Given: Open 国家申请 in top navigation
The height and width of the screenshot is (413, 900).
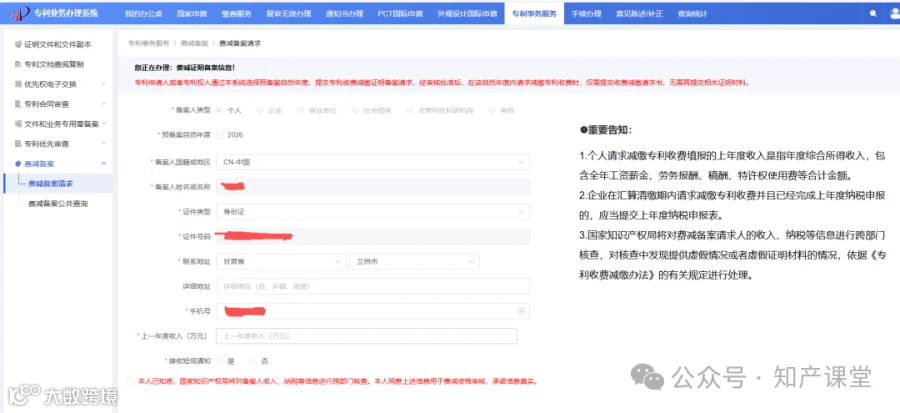Looking at the screenshot, I should click(x=192, y=13).
